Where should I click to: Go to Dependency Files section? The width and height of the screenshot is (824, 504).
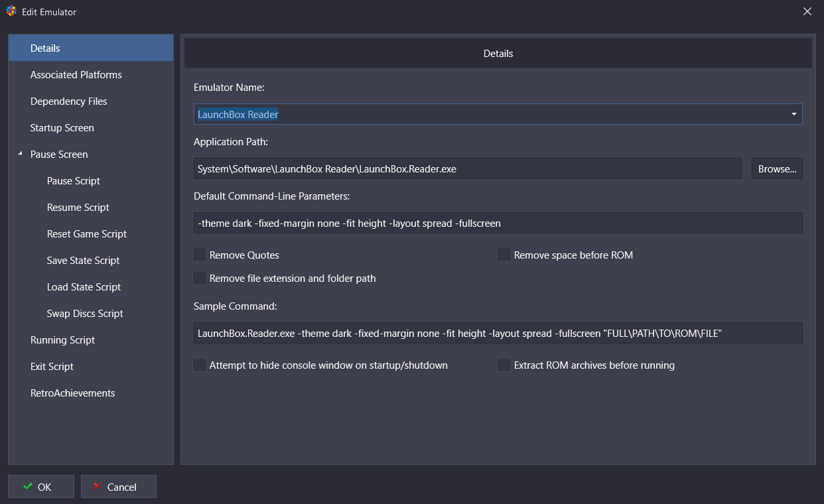91,101
